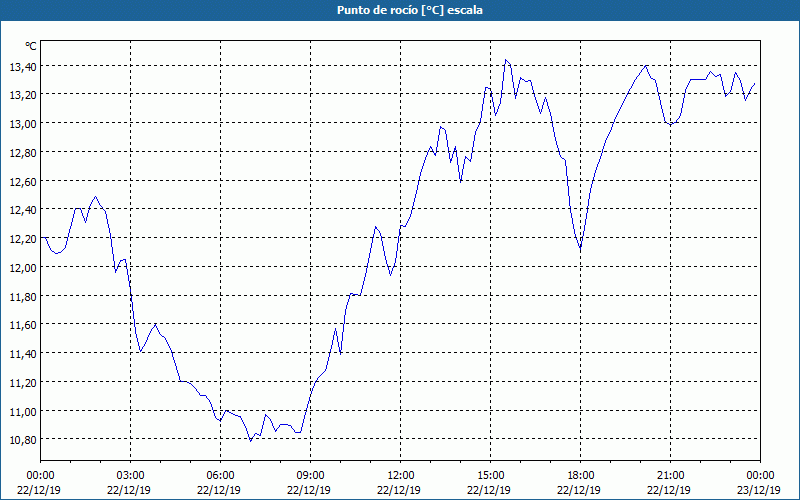Pick the 11,20 y-axis value

[x=22, y=382]
